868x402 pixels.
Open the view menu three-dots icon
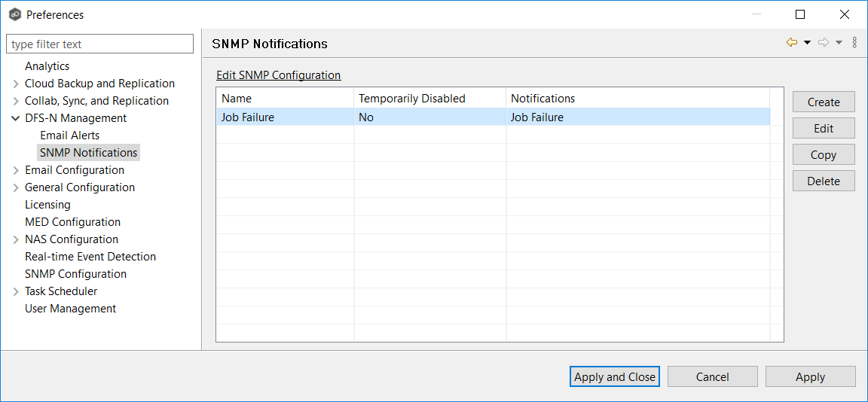pyautogui.click(x=854, y=43)
